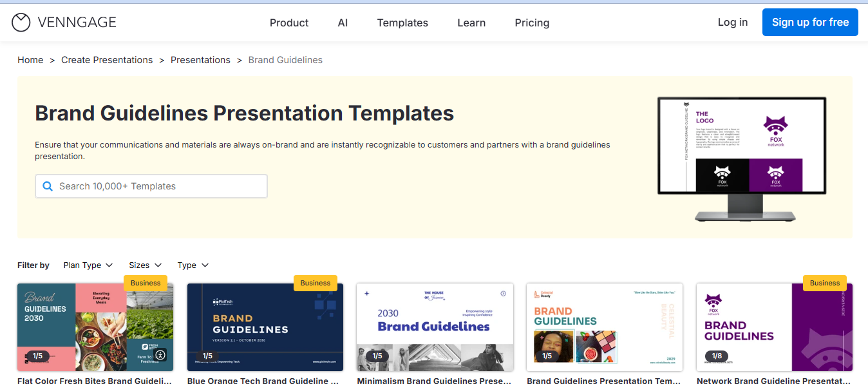Click the Business badge on Blue Orange Tech template
This screenshot has width=868, height=384.
click(x=316, y=283)
